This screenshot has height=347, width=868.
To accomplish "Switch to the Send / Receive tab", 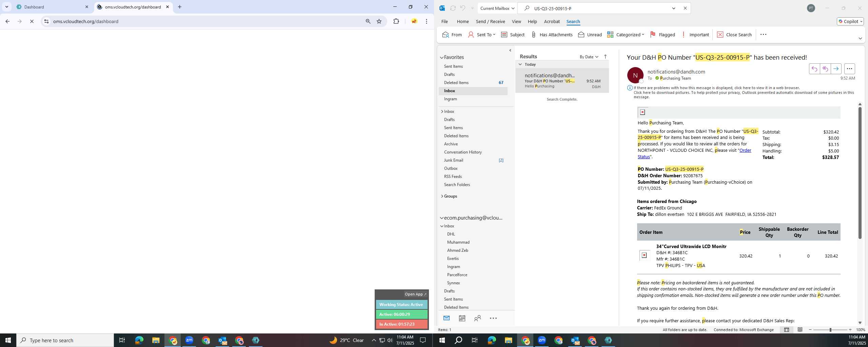I will [x=490, y=21].
